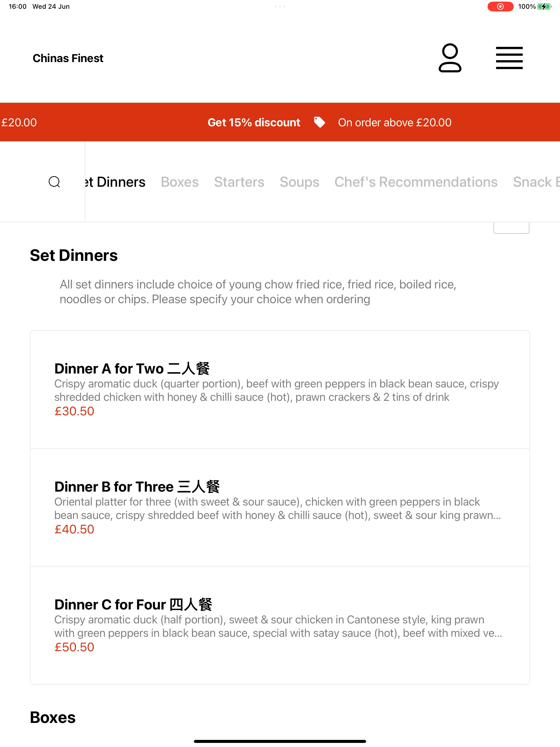This screenshot has width=560, height=747.
Task: Tap the discount tag icon in banner
Action: (319, 122)
